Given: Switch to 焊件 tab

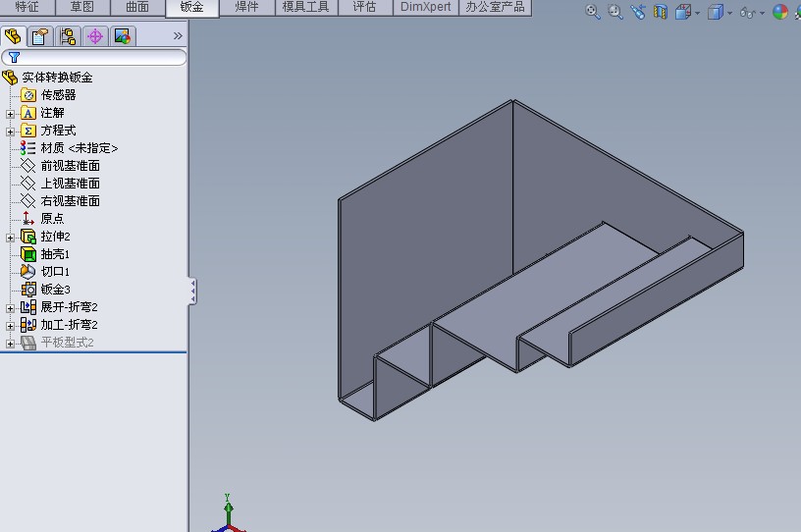Looking at the screenshot, I should click(x=246, y=7).
